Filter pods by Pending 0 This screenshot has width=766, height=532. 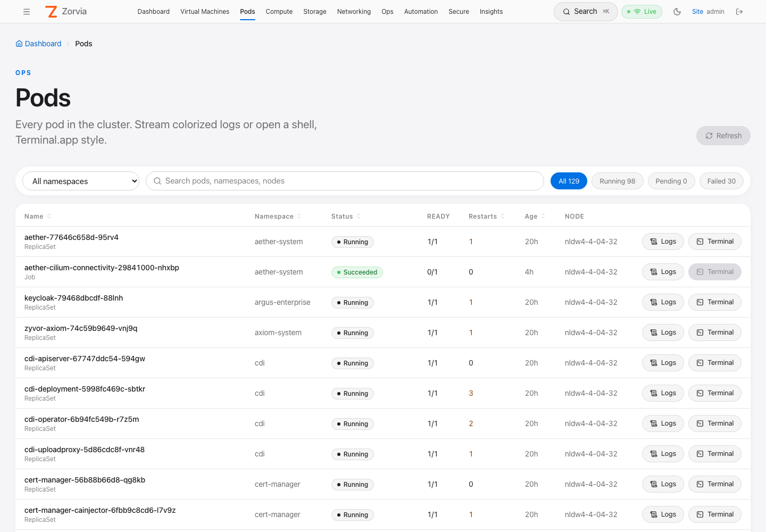[x=671, y=181]
